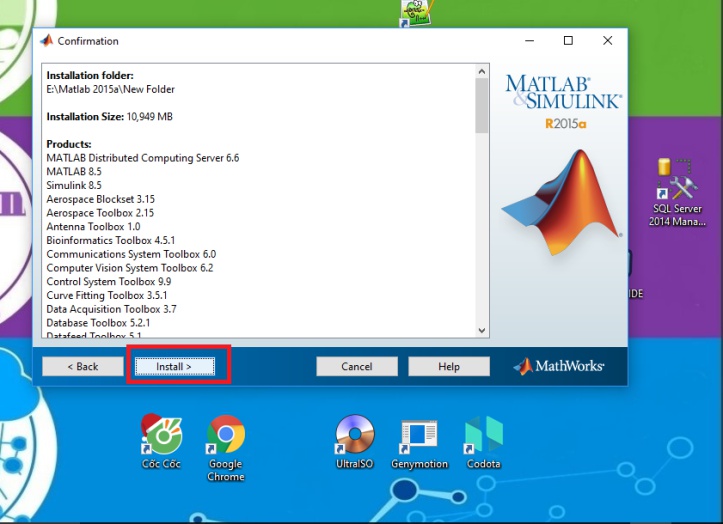The image size is (723, 524).
Task: Click the Curve Fitting Toolbox 3.5.1 entry
Action: pos(107,295)
